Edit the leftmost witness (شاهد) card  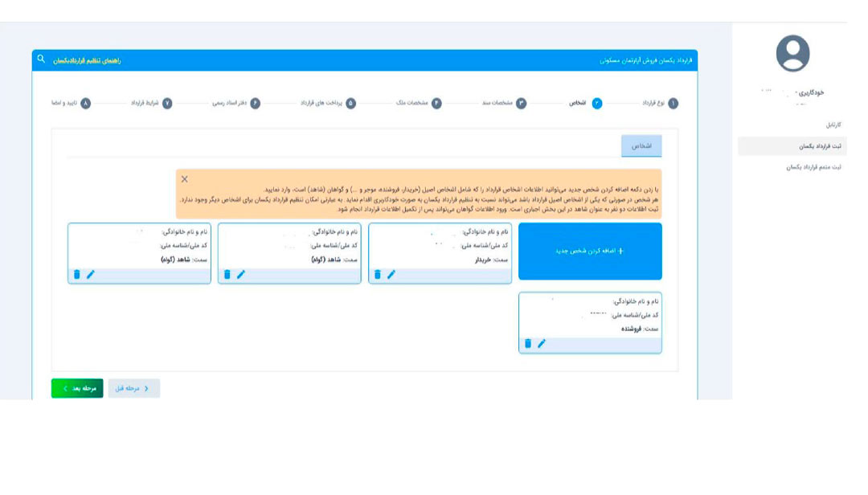pos(91,275)
